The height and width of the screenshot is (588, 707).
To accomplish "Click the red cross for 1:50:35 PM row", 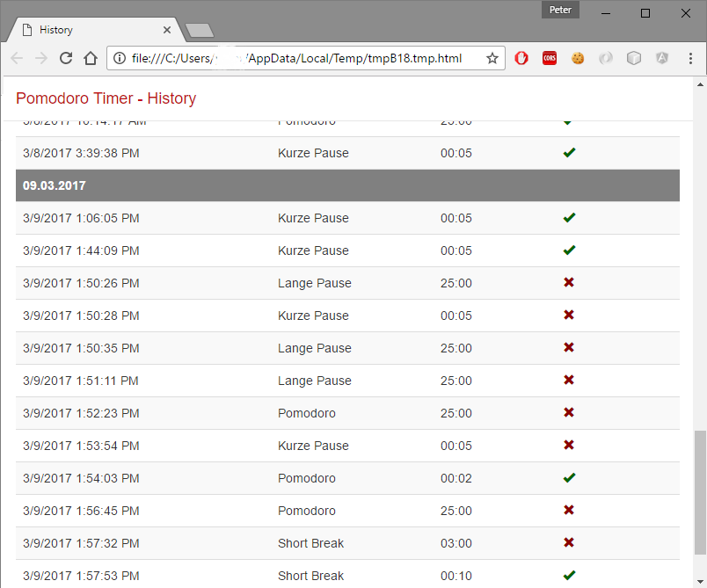I will coord(569,347).
